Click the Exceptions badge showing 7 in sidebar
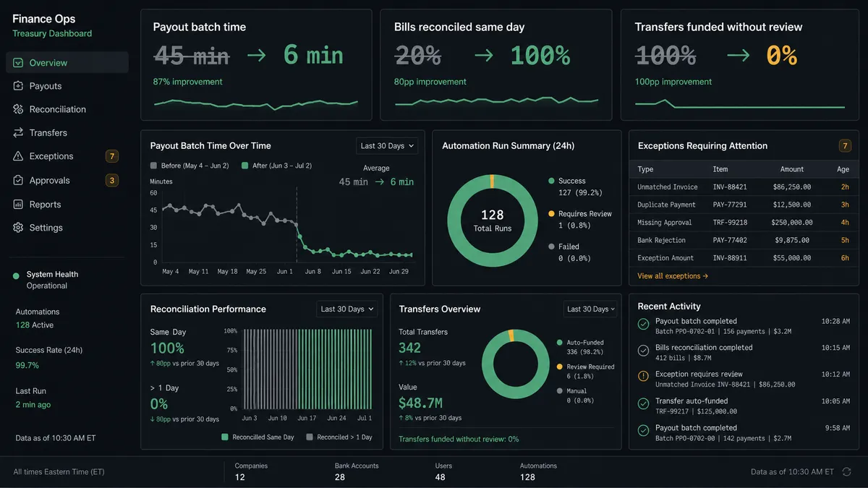868x488 pixels. pyautogui.click(x=112, y=156)
